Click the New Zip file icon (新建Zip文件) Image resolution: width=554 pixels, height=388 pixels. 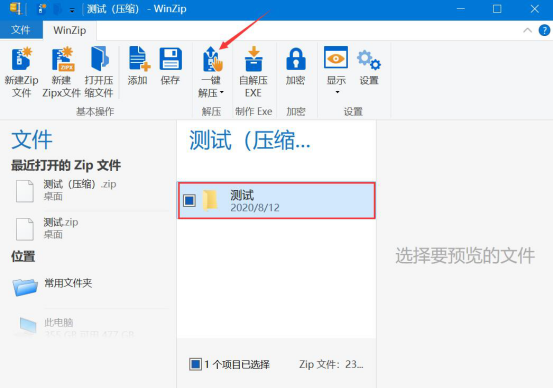tap(22, 58)
